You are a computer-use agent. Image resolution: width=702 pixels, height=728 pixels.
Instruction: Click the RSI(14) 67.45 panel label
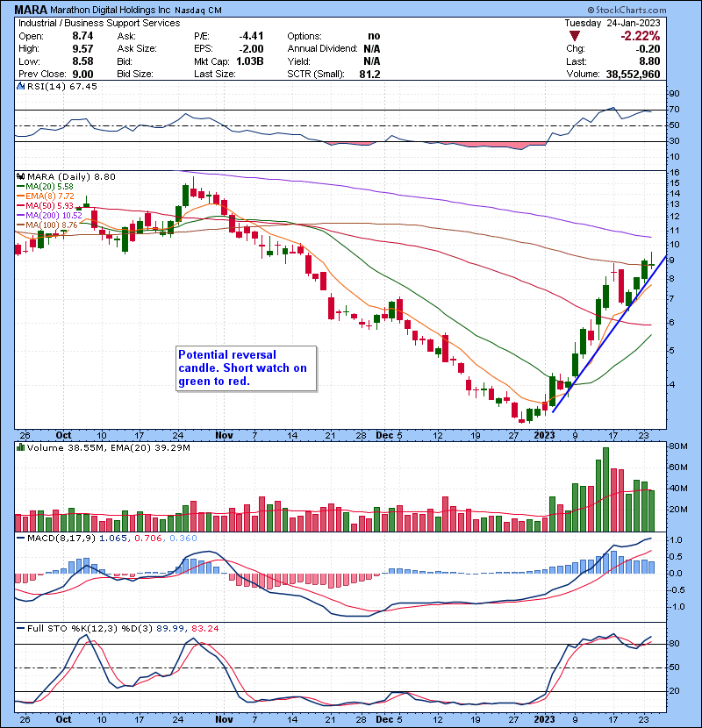tap(61, 86)
